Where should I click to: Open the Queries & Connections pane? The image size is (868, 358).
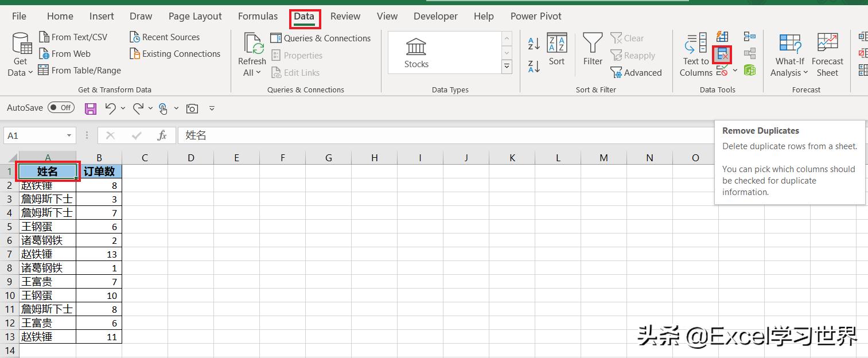[321, 38]
